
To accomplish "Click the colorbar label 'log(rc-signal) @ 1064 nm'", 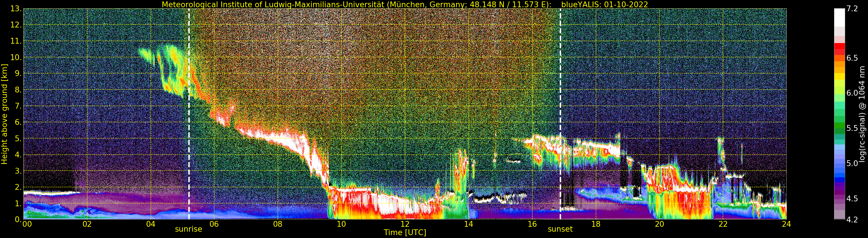I will pyautogui.click(x=862, y=114).
